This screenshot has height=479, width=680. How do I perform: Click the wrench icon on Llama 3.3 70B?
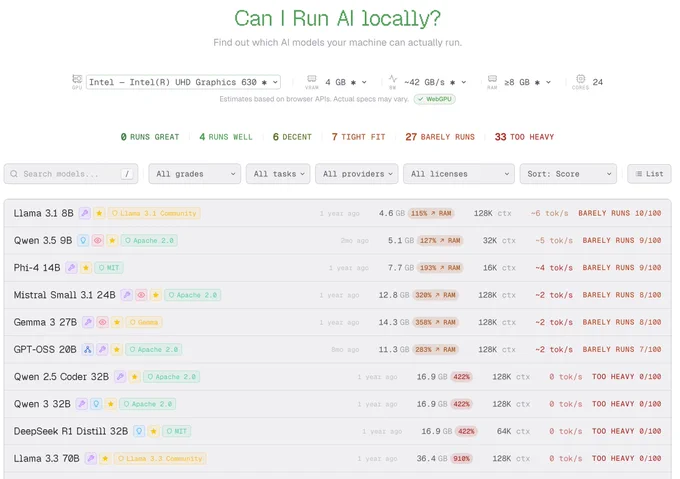91,459
